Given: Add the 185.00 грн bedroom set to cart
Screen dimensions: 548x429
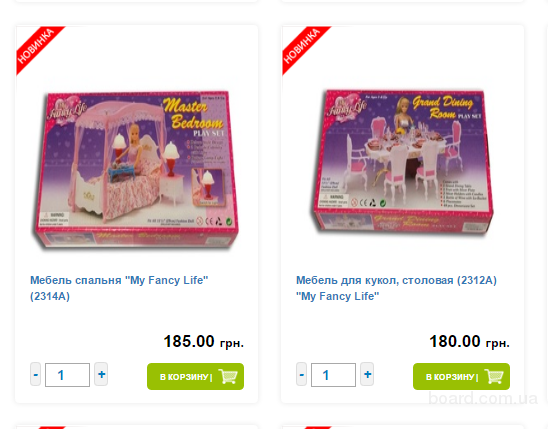Looking at the screenshot, I should (x=195, y=376).
